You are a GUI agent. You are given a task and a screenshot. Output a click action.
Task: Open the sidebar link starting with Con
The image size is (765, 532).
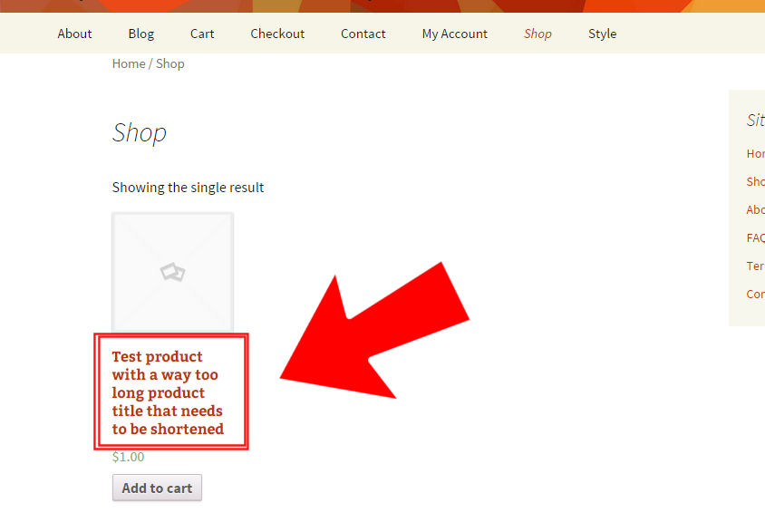[x=756, y=294]
